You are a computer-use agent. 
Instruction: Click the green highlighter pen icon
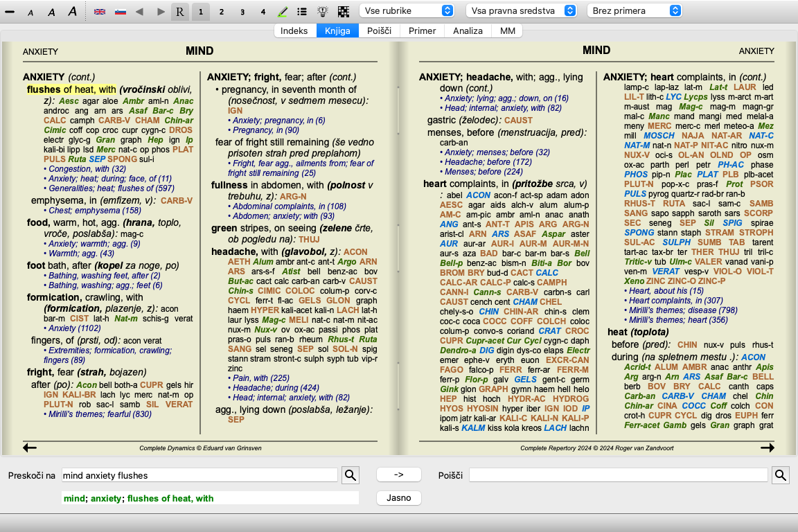283,12
